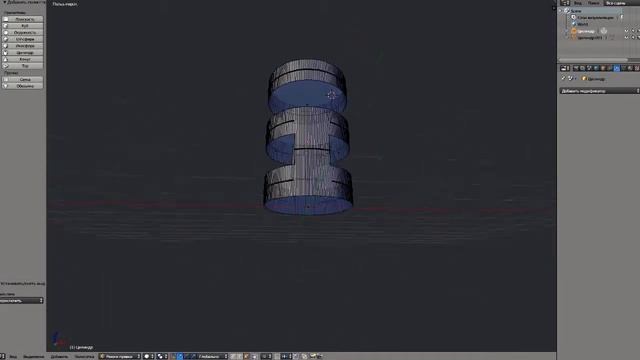Add a Конус primitive
This screenshot has height=360, width=640.
tap(22, 59)
